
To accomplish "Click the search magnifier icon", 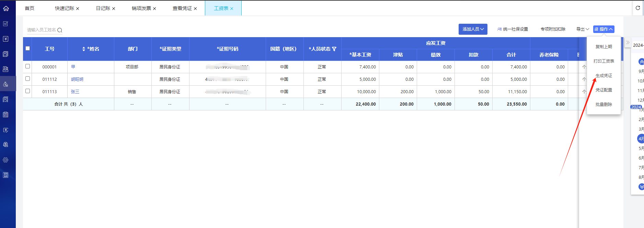I will pyautogui.click(x=60, y=30).
